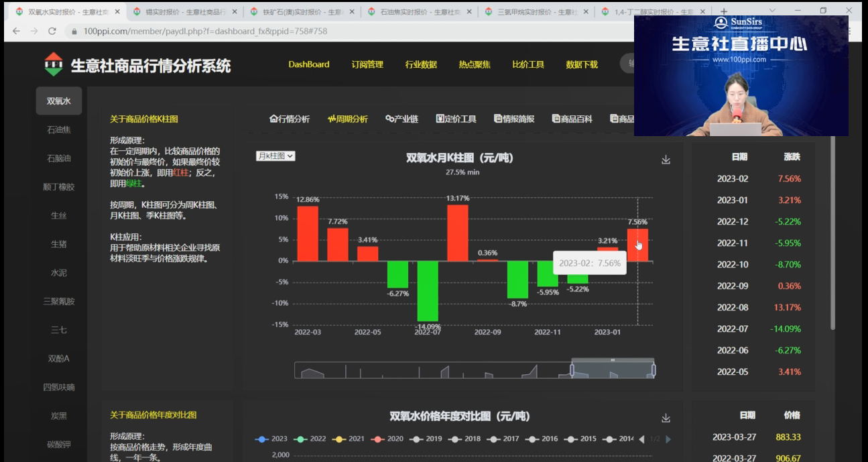
Task: Switch to 行情分析 tab
Action: tap(290, 119)
